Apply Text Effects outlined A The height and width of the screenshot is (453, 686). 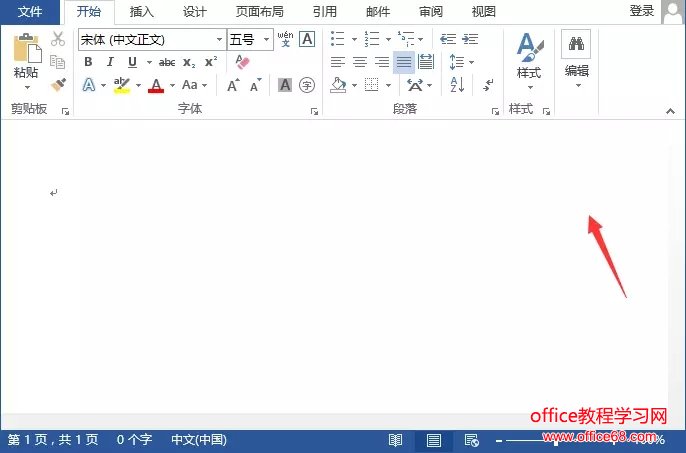coord(89,84)
